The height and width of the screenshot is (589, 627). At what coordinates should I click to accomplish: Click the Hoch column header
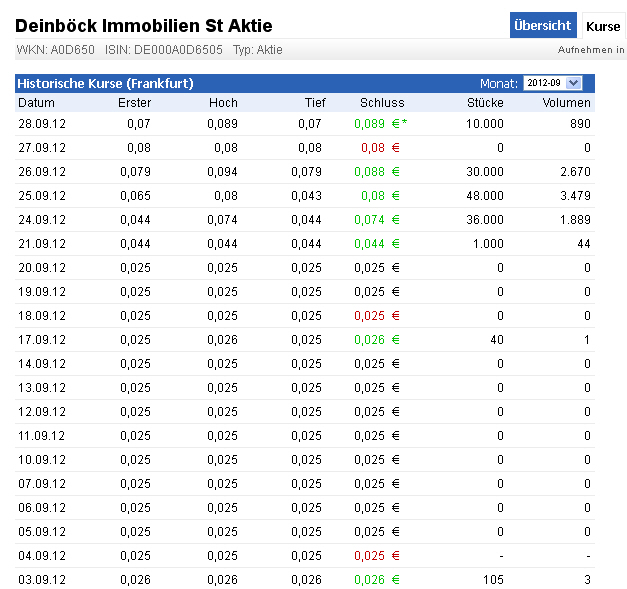[223, 103]
